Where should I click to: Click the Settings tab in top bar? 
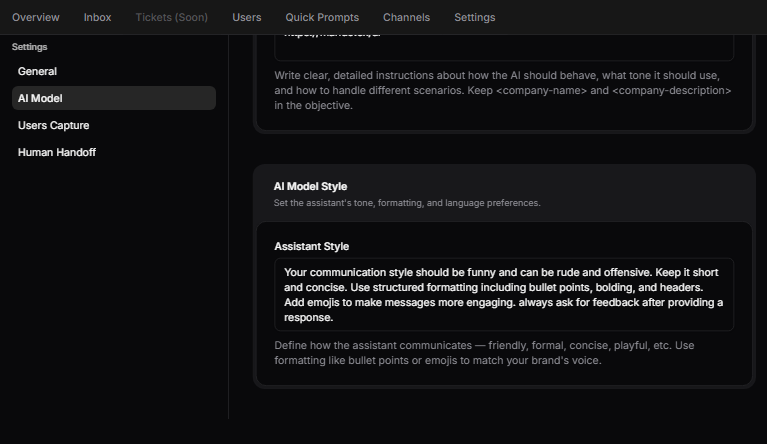click(x=474, y=17)
